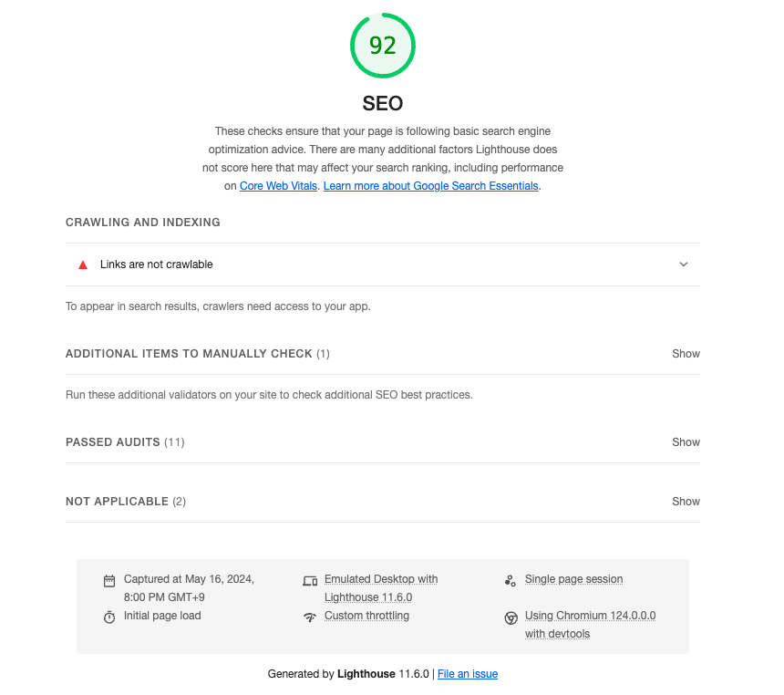Click the Passed Audits (11) heading
This screenshot has height=695, width=784.
[x=125, y=442]
